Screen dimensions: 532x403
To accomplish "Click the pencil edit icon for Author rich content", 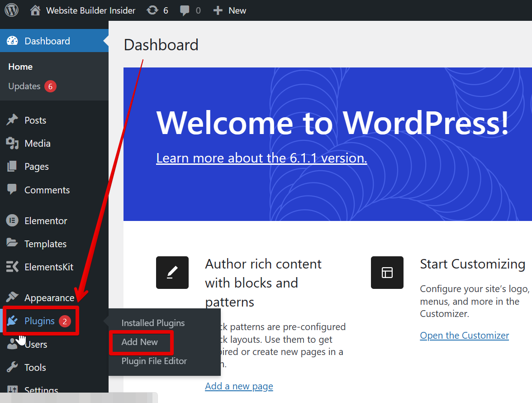I will click(172, 273).
